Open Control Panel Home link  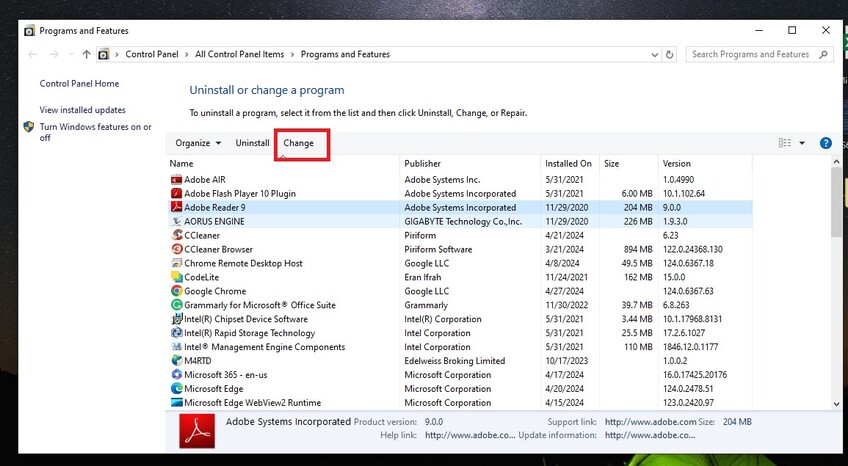[79, 84]
